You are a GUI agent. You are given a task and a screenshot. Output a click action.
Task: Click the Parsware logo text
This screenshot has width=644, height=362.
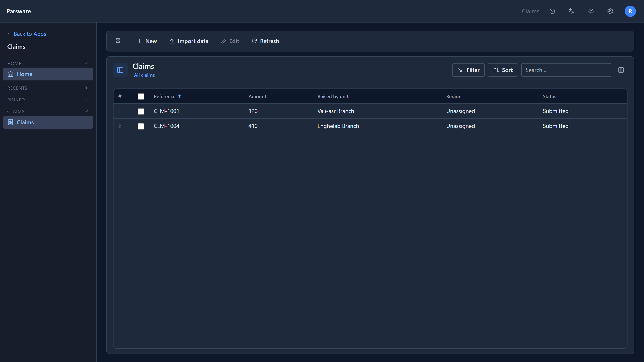(x=19, y=11)
